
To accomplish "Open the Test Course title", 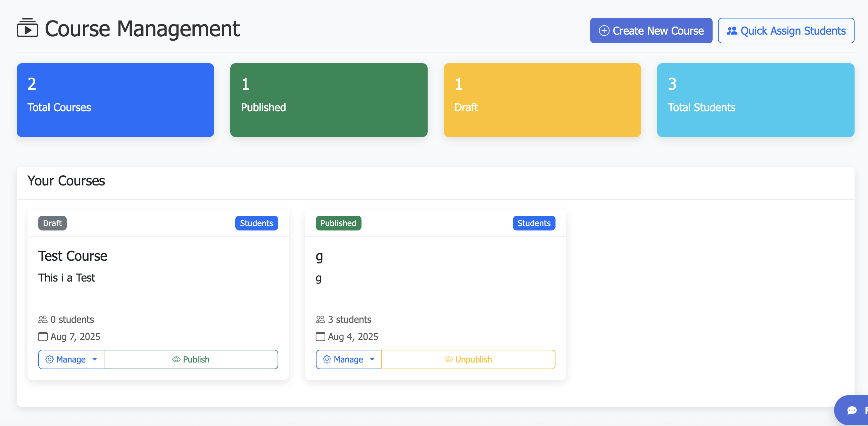I will tap(73, 256).
